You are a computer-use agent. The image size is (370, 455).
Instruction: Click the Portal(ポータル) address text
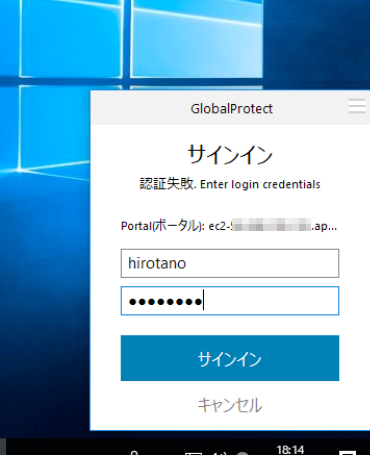pyautogui.click(x=229, y=226)
